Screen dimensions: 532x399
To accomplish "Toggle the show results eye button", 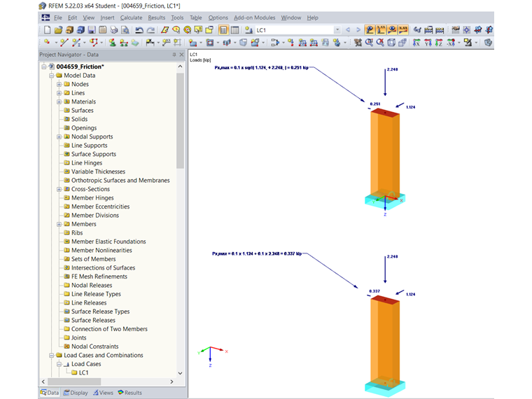I will (392, 30).
